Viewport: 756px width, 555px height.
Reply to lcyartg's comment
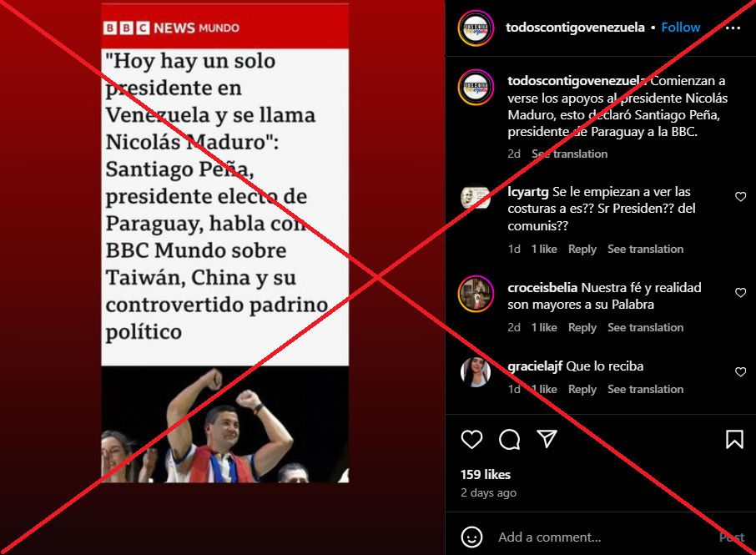(582, 250)
